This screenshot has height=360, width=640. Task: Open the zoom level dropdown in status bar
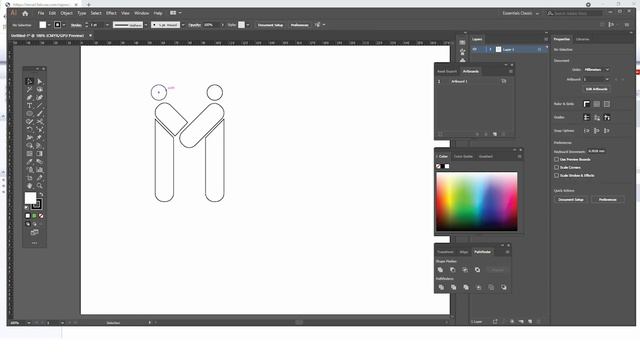(29, 323)
